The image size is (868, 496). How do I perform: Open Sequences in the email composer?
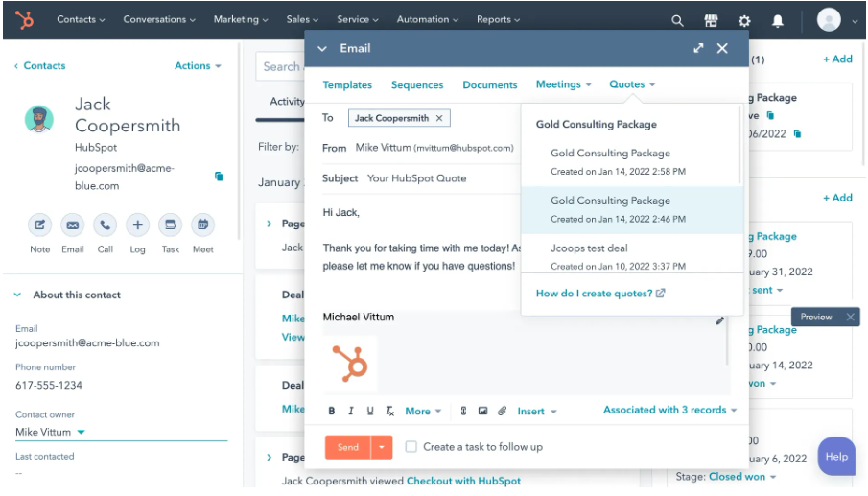[x=417, y=84]
